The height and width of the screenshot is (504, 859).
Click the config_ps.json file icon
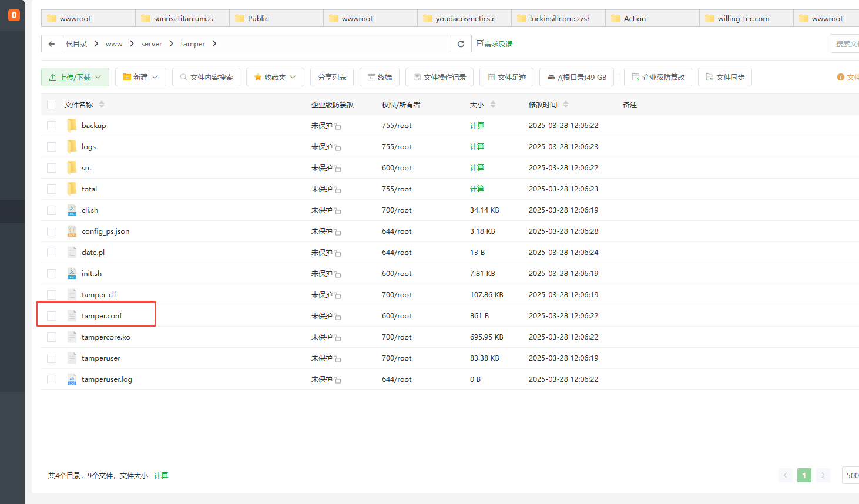(x=72, y=231)
